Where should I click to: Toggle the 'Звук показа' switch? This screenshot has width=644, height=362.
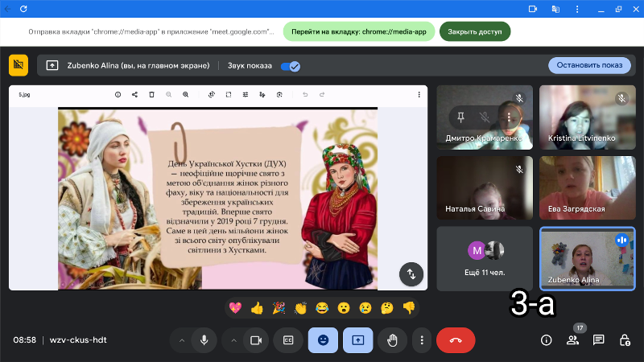click(290, 66)
